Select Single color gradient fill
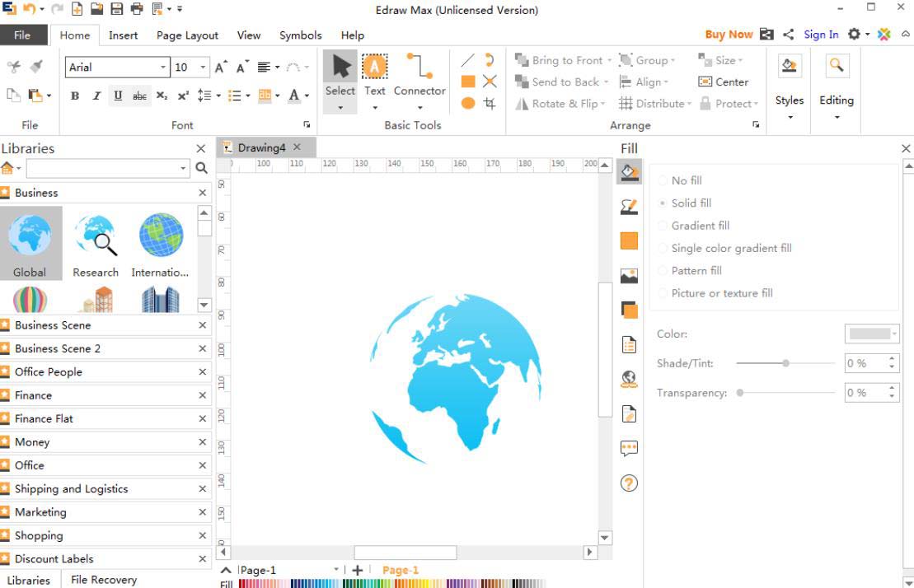Viewport: 914px width, 588px height. 726,248
